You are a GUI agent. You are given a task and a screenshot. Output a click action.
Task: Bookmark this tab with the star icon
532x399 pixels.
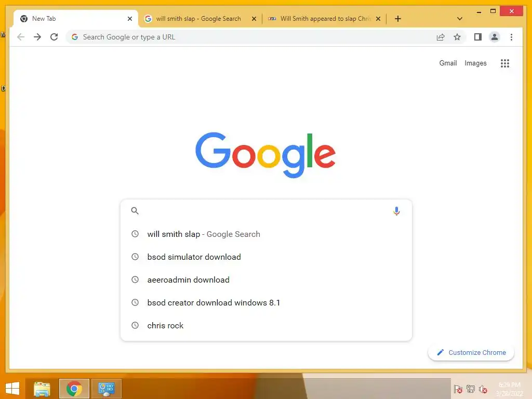click(457, 37)
